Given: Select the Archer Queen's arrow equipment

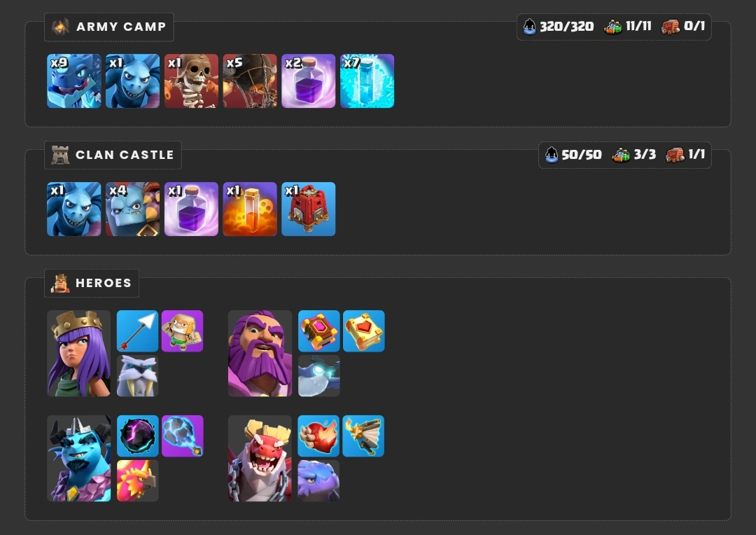Looking at the screenshot, I should tap(137, 331).
